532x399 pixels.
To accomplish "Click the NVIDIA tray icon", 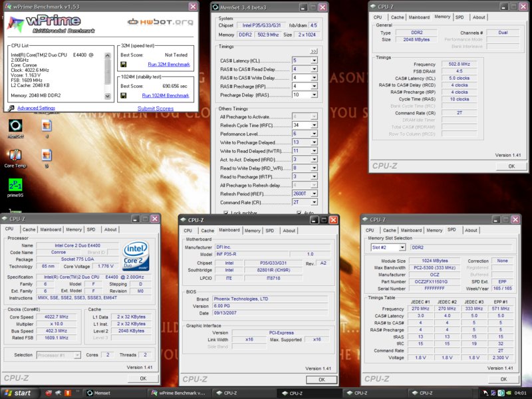I will [x=508, y=393].
